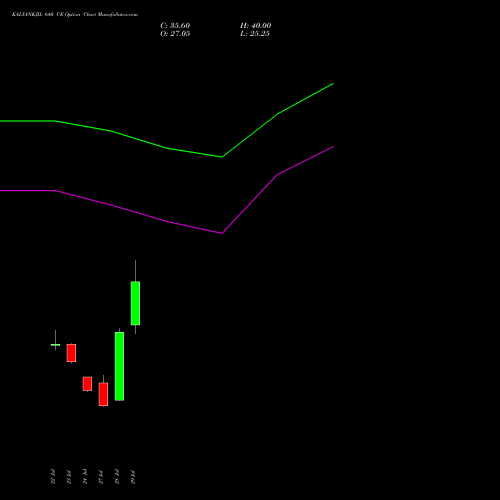Click the "23 Jul" date axis label
The width and height of the screenshot is (500, 500).
tap(69, 477)
